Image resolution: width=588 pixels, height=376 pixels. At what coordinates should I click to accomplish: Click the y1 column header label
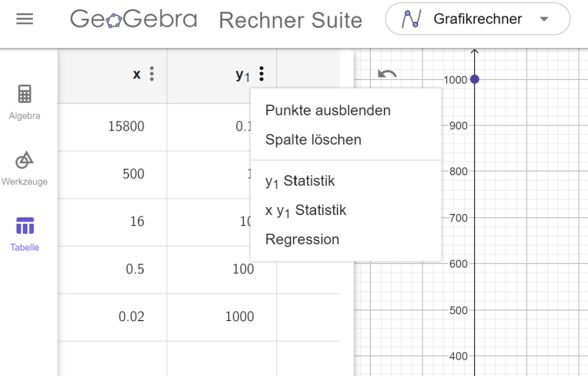click(x=242, y=75)
